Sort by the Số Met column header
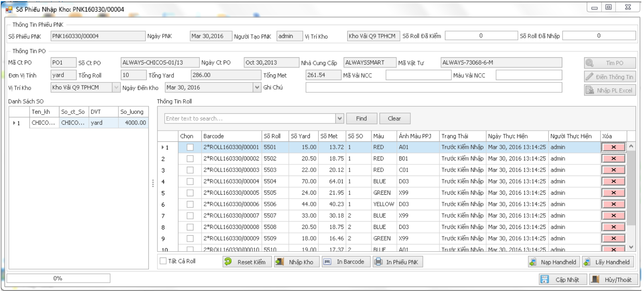 click(x=332, y=136)
